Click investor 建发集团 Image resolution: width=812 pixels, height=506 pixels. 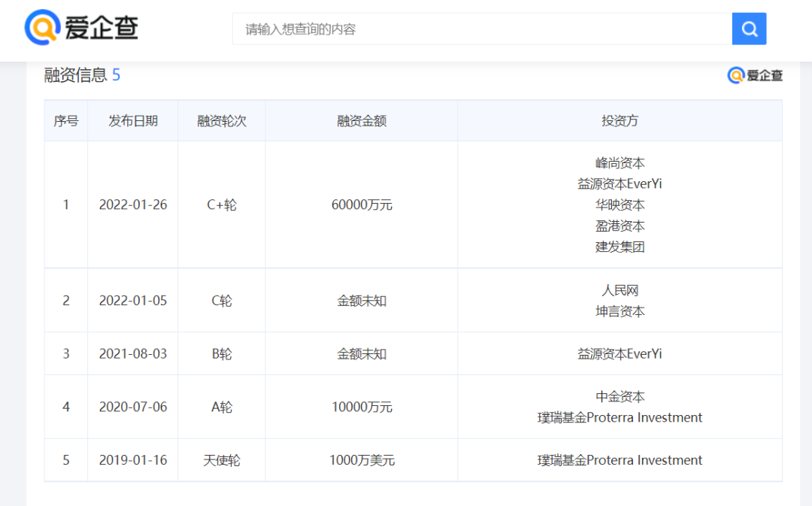tap(620, 247)
